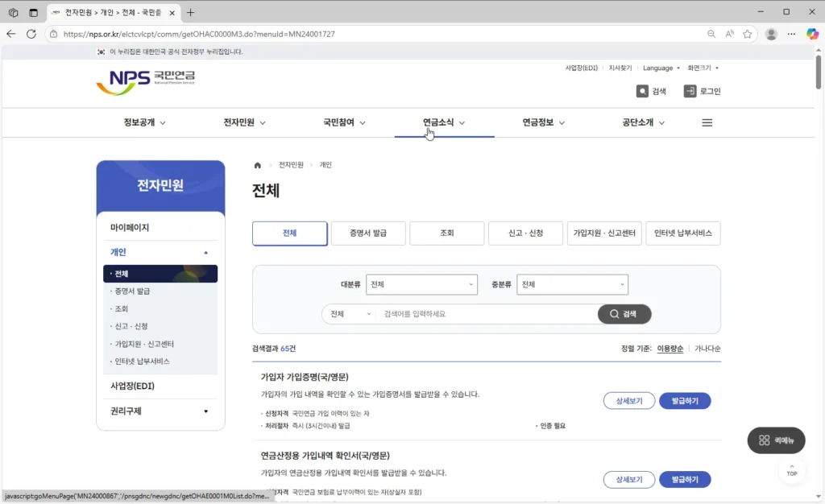Click the browser address bar URL
Screen dimensions: 825x504
199,34
